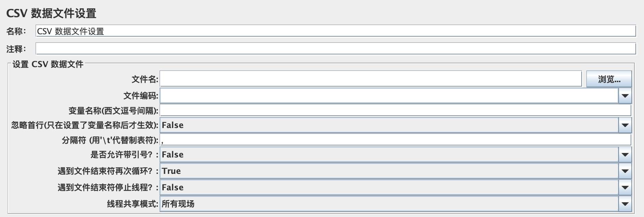The width and height of the screenshot is (644, 217).
Task: Click the 停止线程 False value box
Action: point(389,187)
